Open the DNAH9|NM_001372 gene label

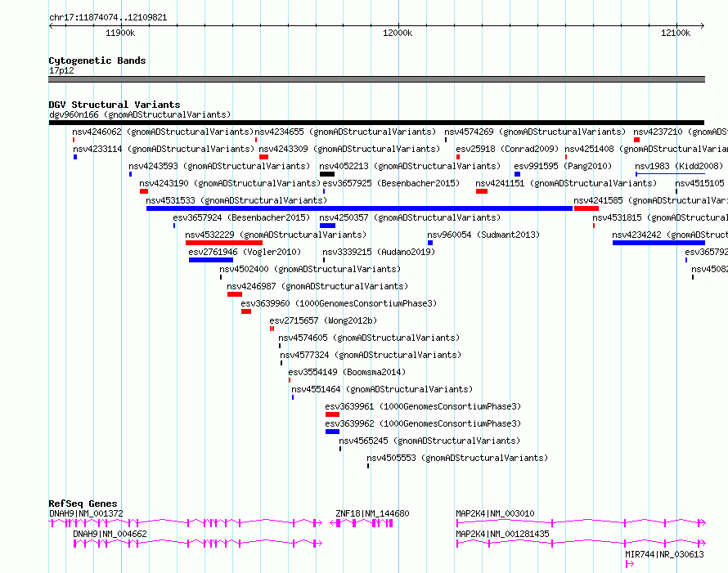click(86, 513)
